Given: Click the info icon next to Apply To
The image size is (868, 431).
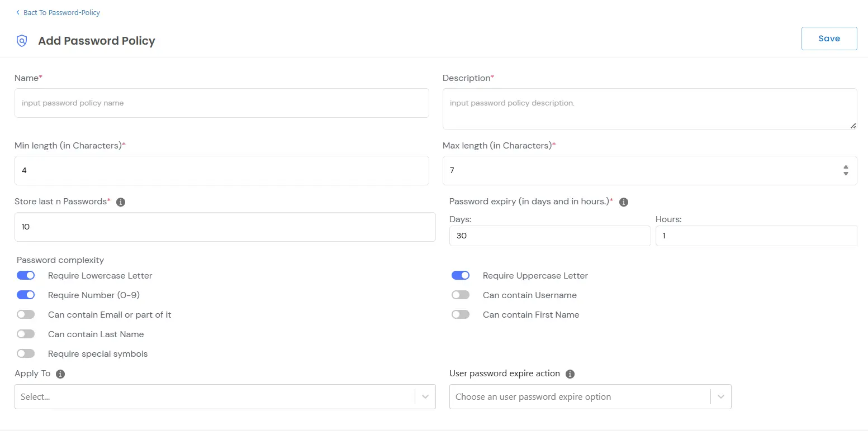Looking at the screenshot, I should pos(60,374).
